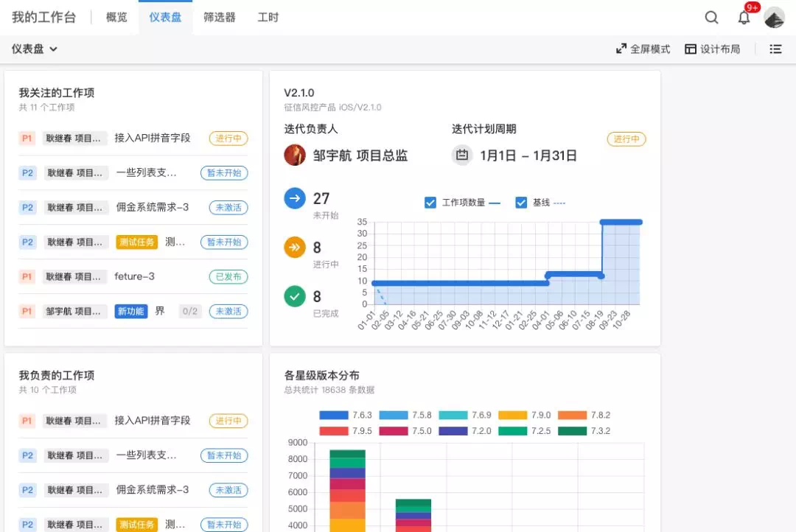
Task: Click 未激活 tag on the 新功能 row
Action: pos(228,311)
